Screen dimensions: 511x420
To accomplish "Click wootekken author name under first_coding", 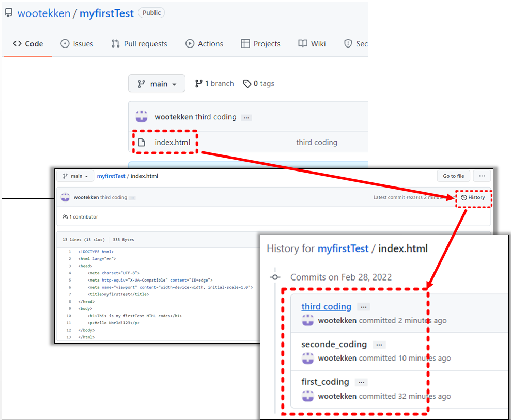I will click(x=337, y=396).
